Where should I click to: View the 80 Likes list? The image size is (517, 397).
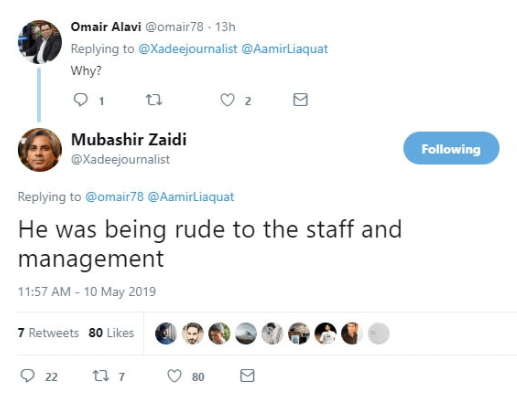[111, 333]
